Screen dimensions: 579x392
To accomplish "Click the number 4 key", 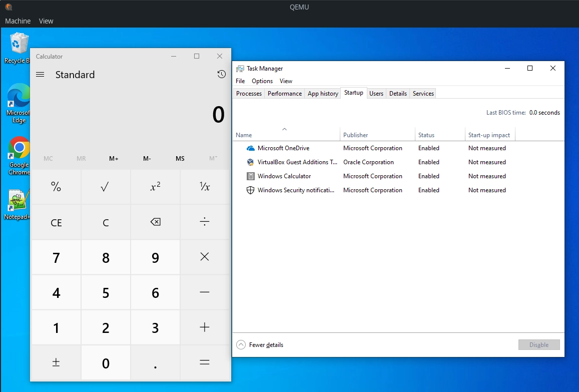I will 56,292.
